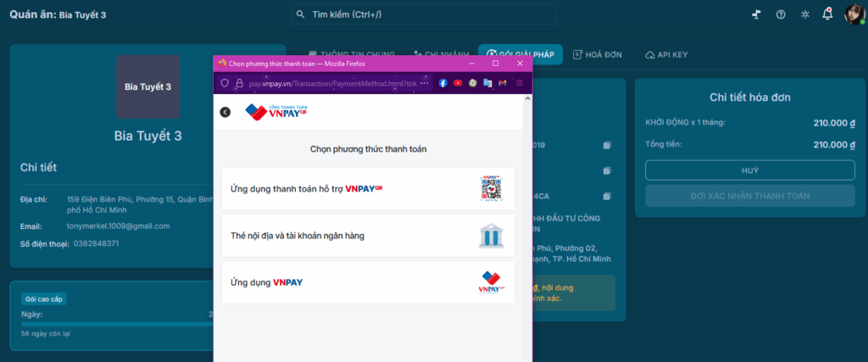This screenshot has height=362, width=868.
Task: Click the search magnifier icon
Action: click(301, 14)
